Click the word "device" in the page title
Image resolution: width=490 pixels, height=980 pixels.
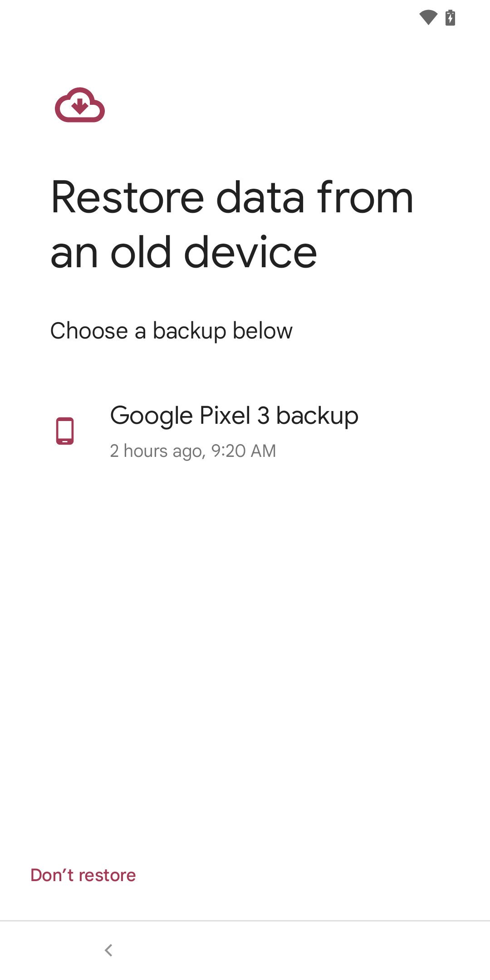(250, 252)
